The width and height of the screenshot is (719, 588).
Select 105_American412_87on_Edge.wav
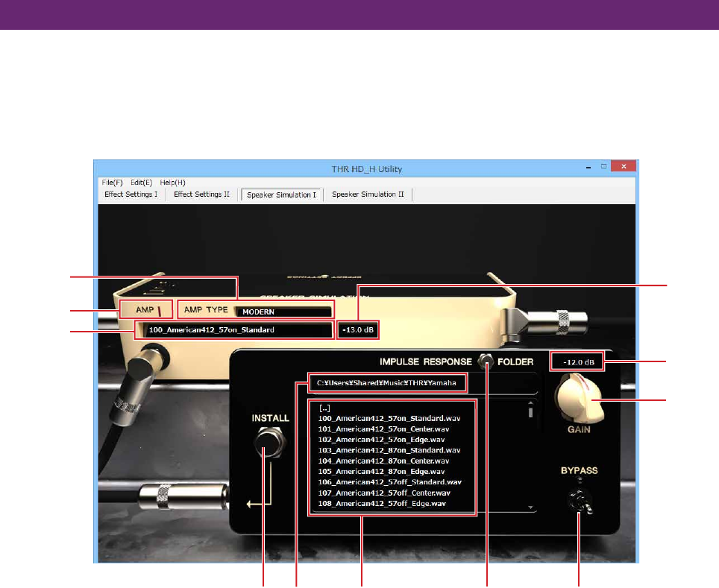coord(382,471)
